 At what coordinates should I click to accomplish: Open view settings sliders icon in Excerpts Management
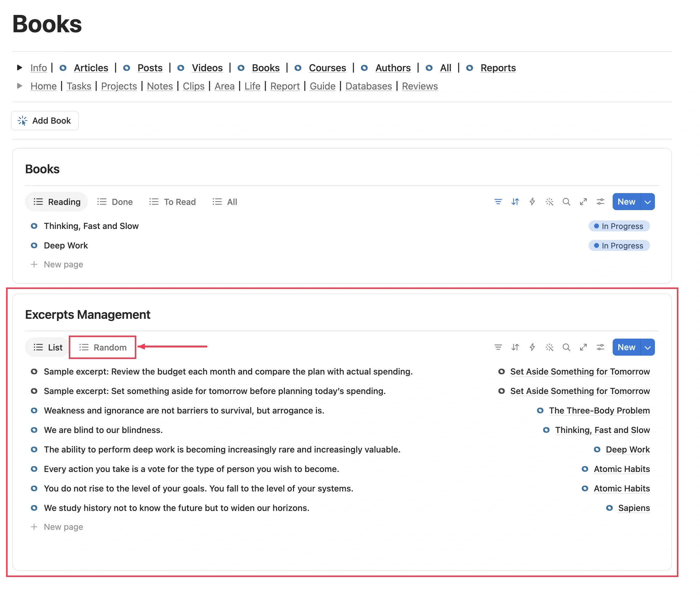[600, 347]
